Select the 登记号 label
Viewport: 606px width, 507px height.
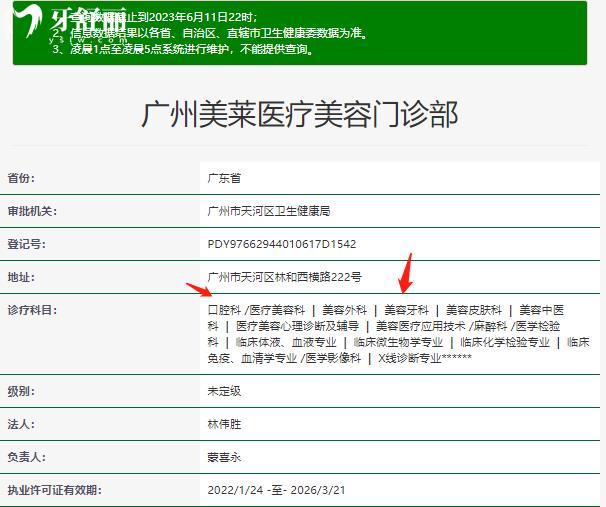[x=27, y=244]
